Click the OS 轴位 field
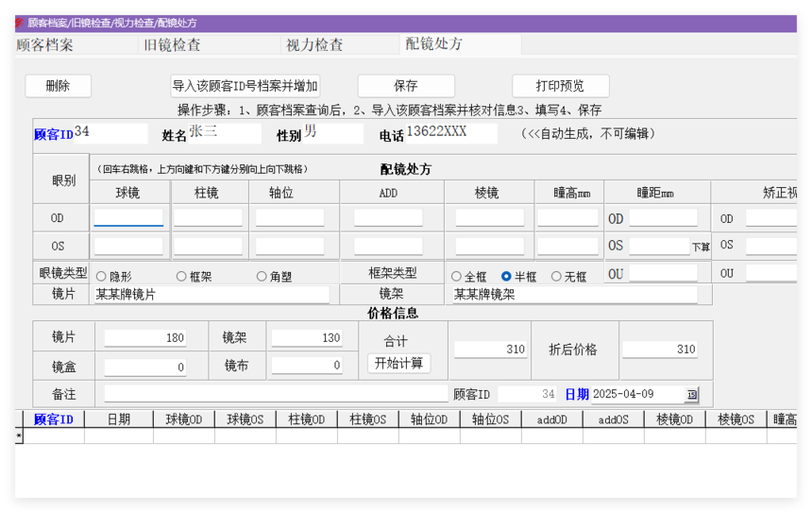Screen dimensions: 812x513 pos(290,247)
